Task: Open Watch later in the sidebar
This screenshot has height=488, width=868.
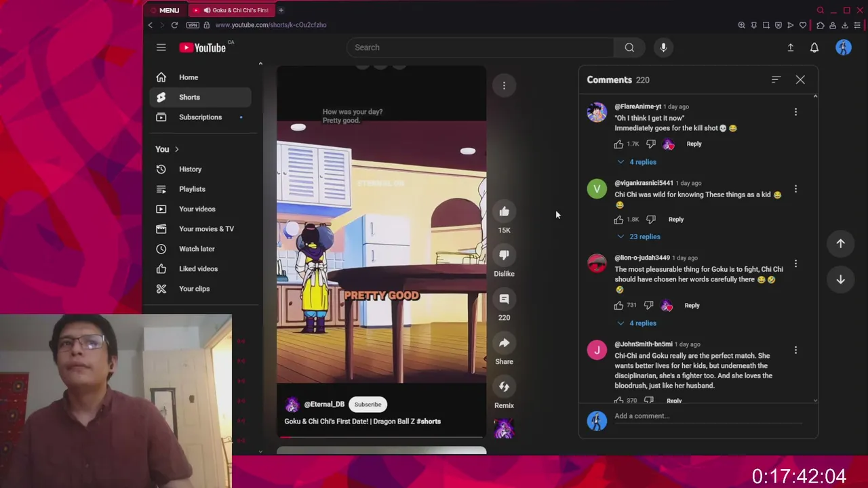Action: pyautogui.click(x=201, y=249)
